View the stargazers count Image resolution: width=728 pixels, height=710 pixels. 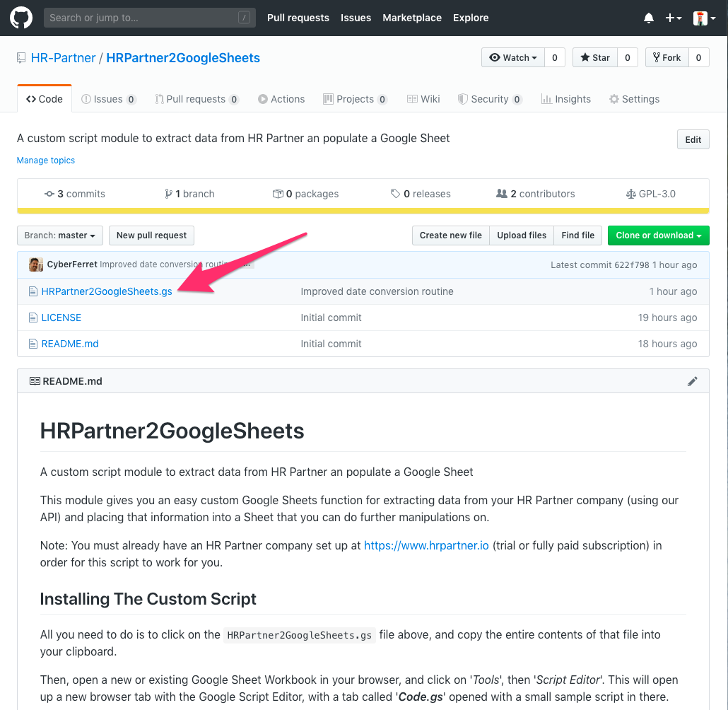point(628,57)
